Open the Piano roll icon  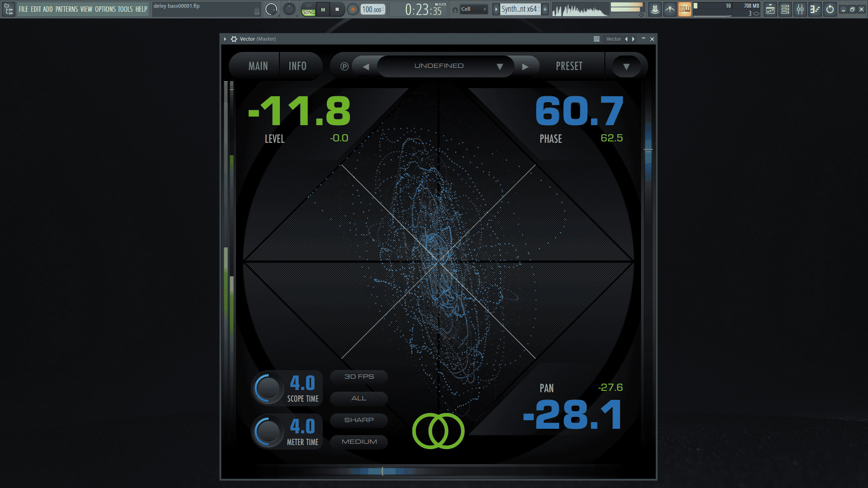point(815,9)
